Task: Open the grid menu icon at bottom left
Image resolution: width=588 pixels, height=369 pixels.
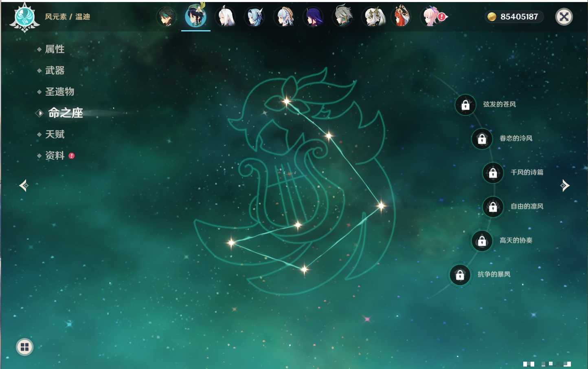Action: [24, 347]
